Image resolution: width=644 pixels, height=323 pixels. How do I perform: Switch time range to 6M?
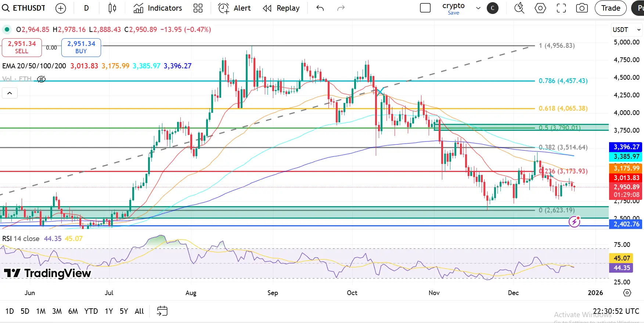click(x=73, y=311)
